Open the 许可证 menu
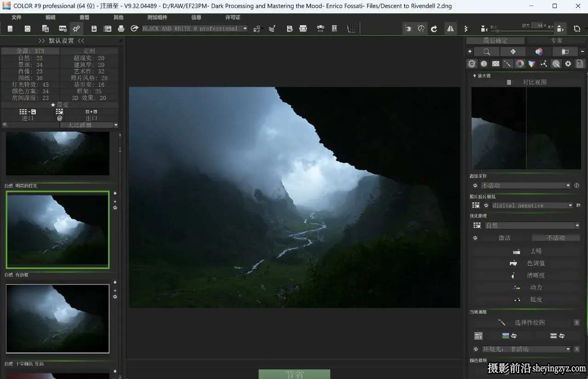The image size is (588, 379). (233, 17)
